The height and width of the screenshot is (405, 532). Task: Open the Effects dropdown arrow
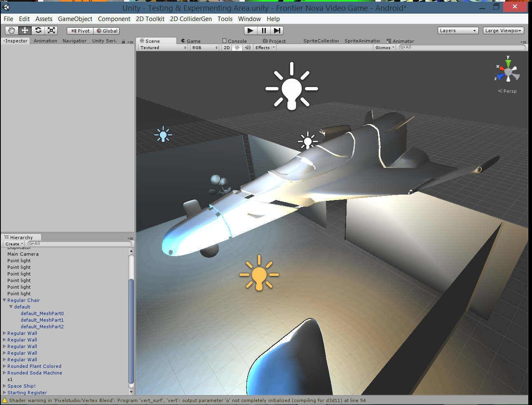[x=274, y=48]
